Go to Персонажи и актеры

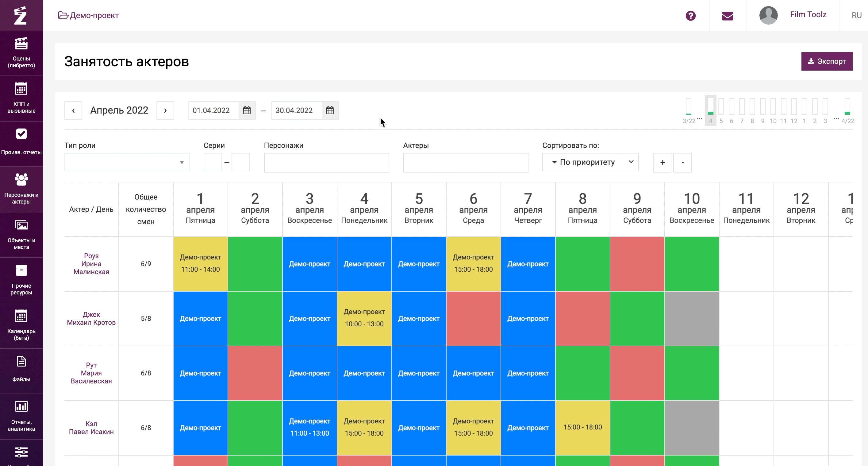coord(21,189)
